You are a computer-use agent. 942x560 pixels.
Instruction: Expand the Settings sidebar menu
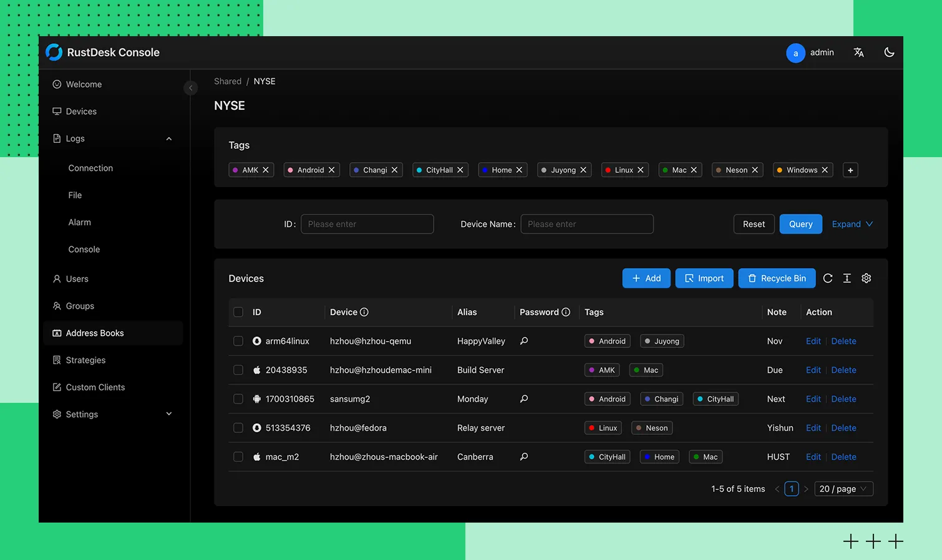coord(168,414)
